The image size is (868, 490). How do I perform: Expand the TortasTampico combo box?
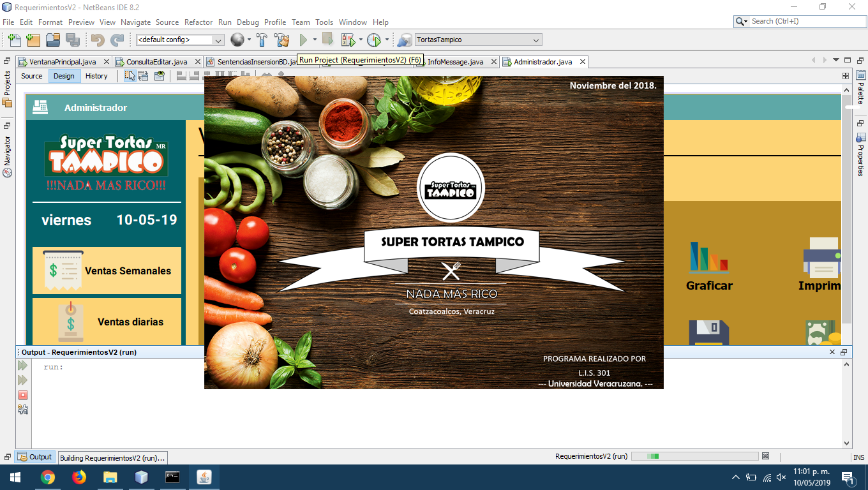(x=478, y=40)
